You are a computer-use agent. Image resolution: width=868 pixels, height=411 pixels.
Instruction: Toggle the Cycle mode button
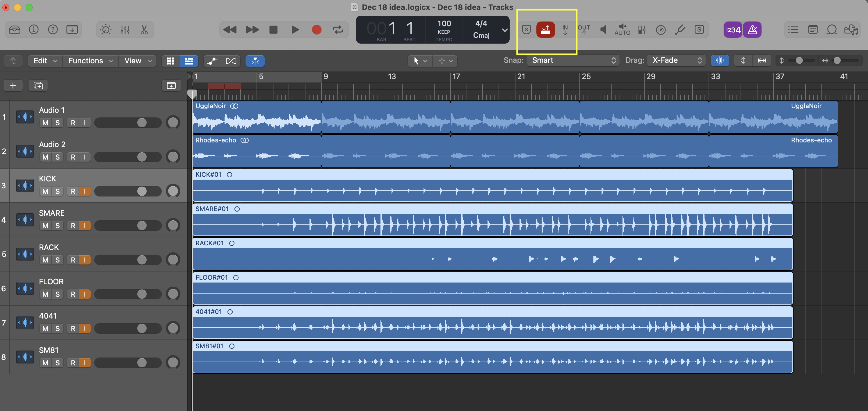338,30
